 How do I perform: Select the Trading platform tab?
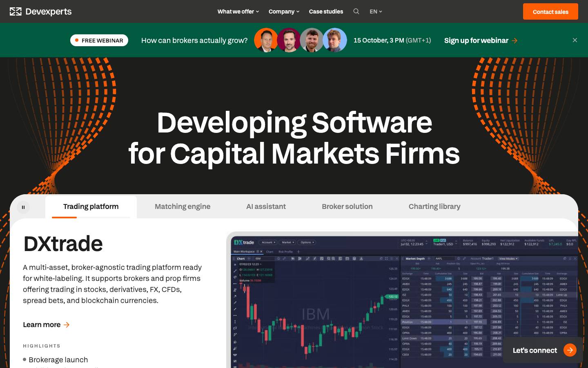point(91,206)
